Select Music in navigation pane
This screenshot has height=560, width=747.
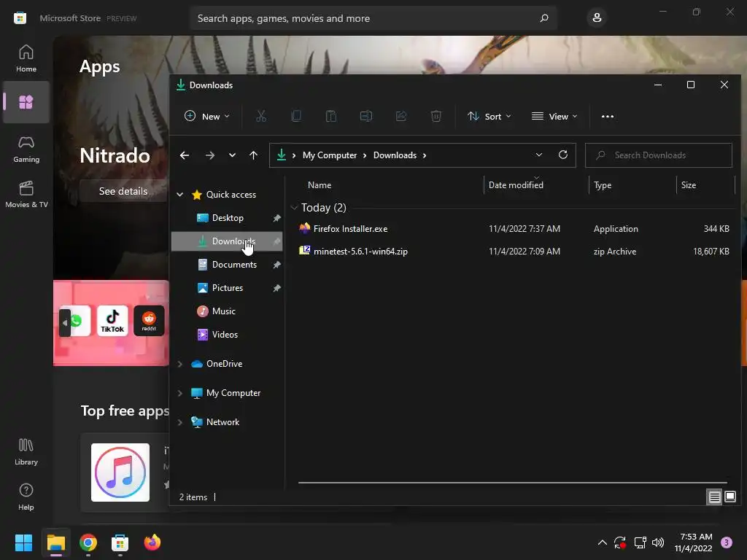(228, 311)
